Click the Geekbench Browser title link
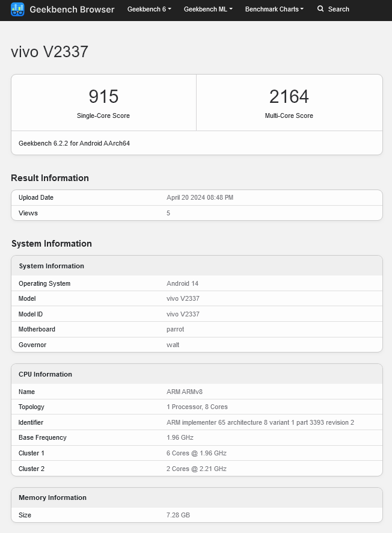The width and height of the screenshot is (392, 533). (x=72, y=10)
